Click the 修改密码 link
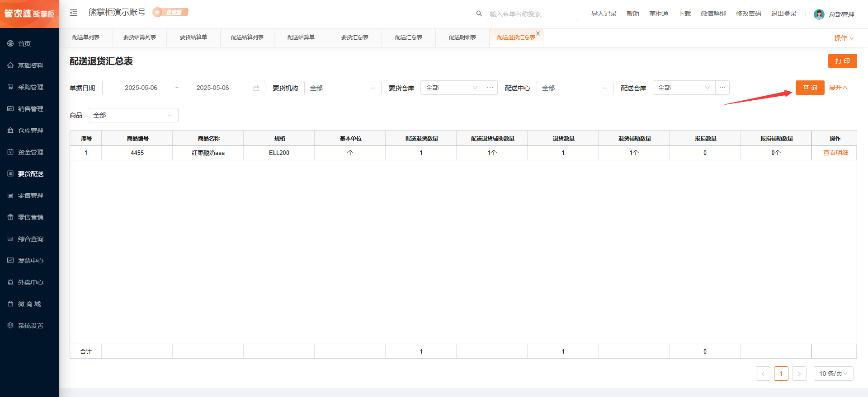This screenshot has width=868, height=397. point(749,14)
